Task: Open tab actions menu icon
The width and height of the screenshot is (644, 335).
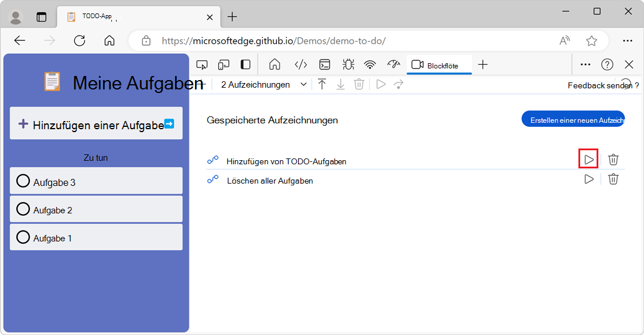Action: (x=42, y=17)
